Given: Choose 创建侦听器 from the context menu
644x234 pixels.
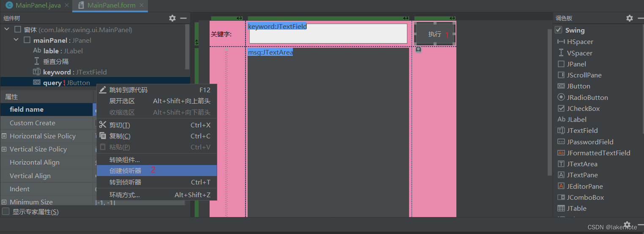Looking at the screenshot, I should click(125, 171).
